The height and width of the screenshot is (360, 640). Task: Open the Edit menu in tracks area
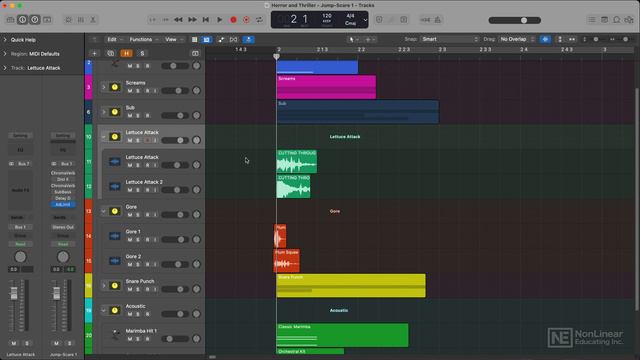coord(115,40)
